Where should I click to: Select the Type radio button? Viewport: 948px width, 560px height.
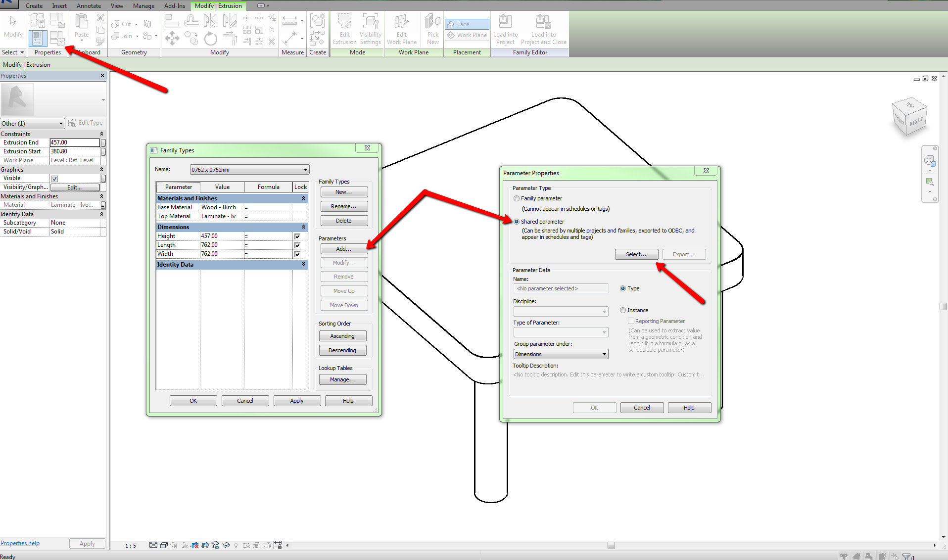pos(623,288)
